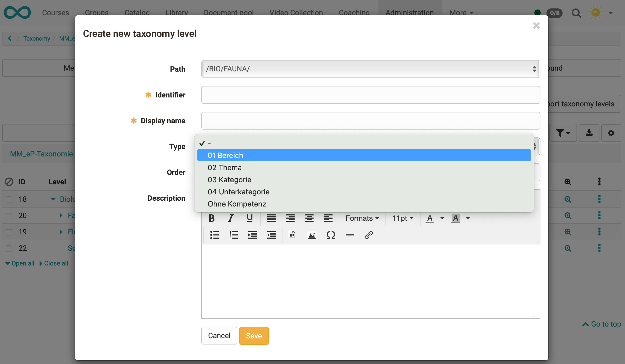Viewport: 625px width, 364px height.
Task: Apply italic formatting
Action: 231,218
